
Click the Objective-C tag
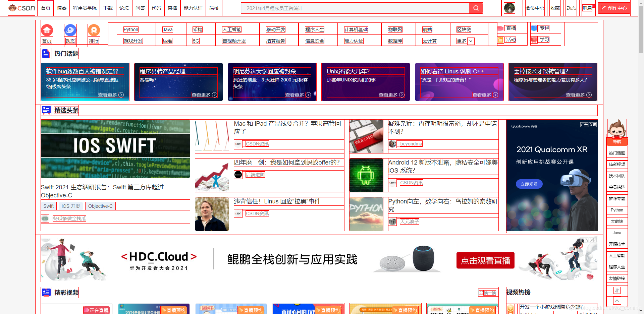click(100, 206)
